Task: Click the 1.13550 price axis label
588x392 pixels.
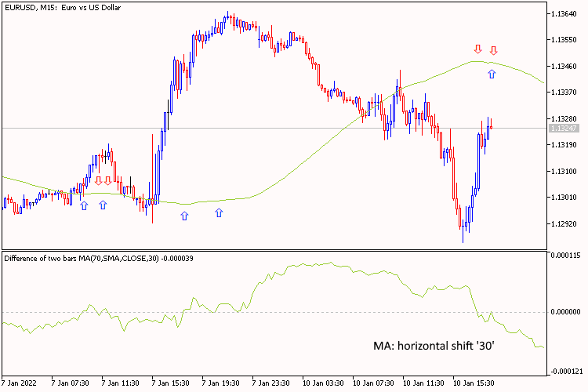Action: coord(564,40)
